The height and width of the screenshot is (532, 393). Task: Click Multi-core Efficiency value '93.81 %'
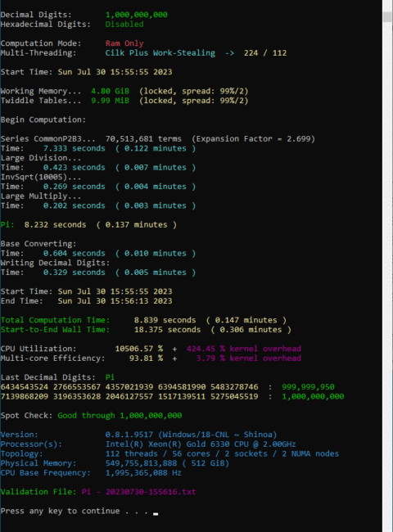(x=146, y=358)
